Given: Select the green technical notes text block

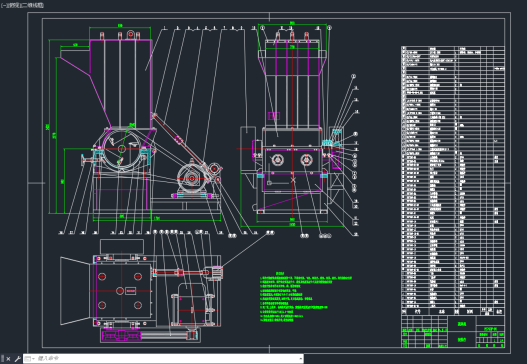Looking at the screenshot, I should pyautogui.click(x=306, y=297).
